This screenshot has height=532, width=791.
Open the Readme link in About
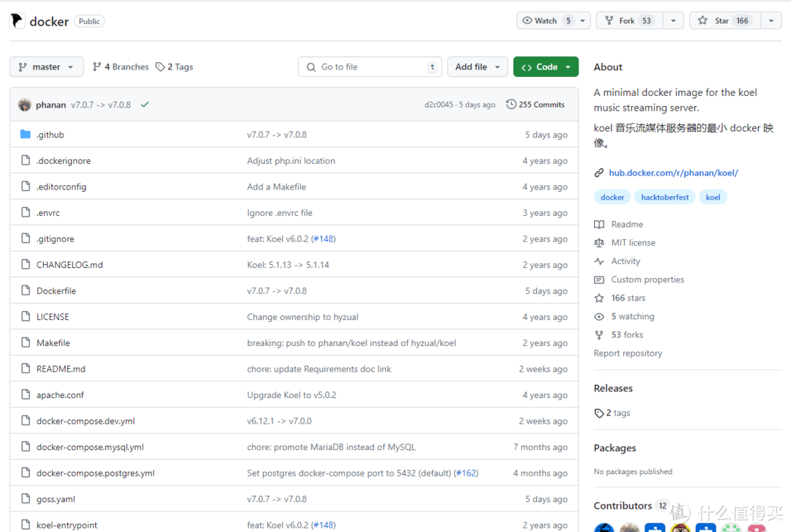point(627,225)
